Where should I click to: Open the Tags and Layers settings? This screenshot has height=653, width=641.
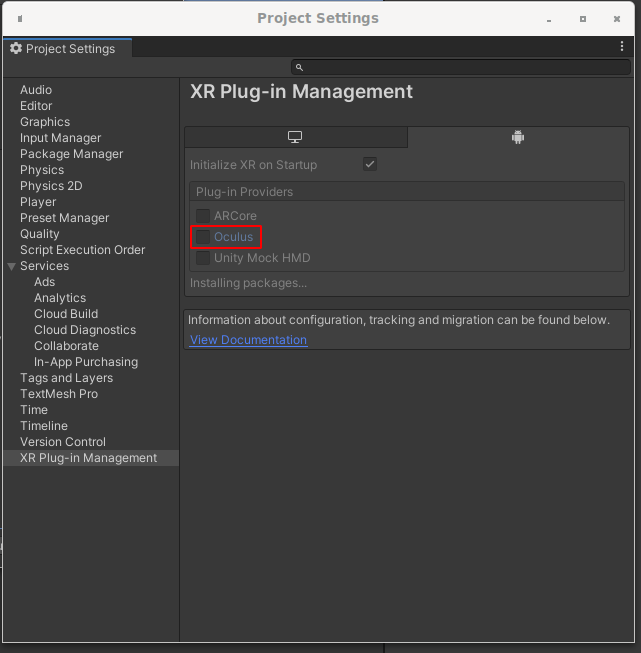(x=66, y=378)
